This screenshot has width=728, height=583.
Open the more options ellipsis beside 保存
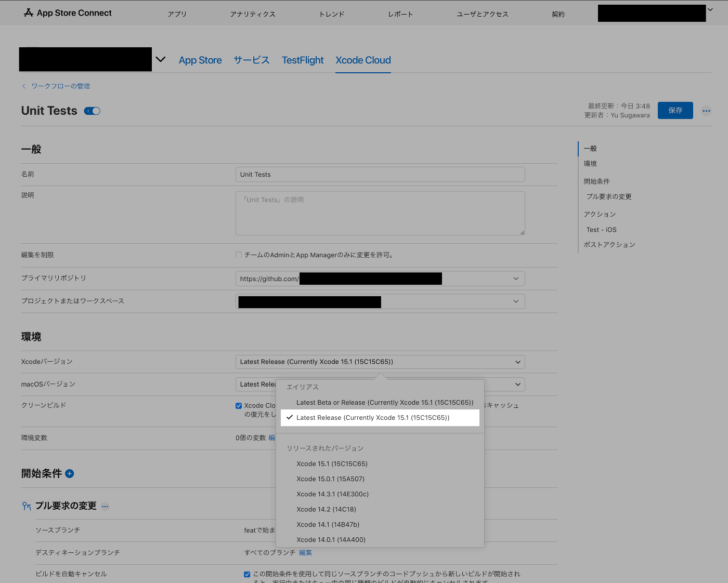pyautogui.click(x=706, y=111)
